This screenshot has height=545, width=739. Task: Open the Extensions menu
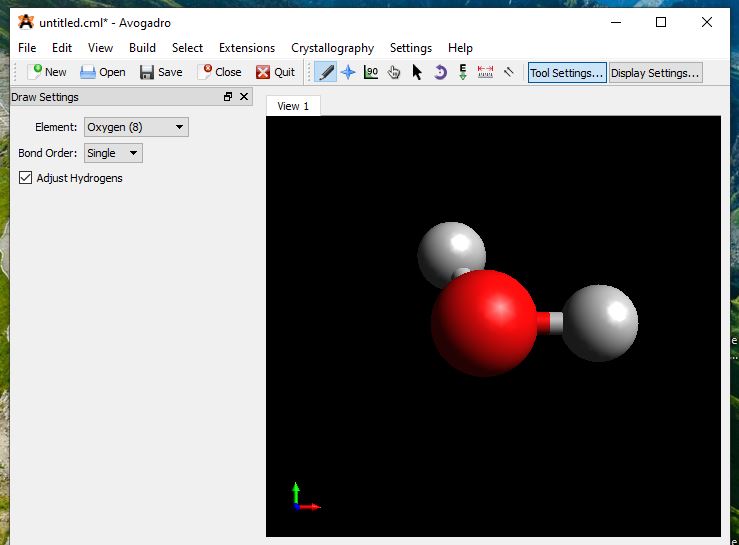[246, 48]
